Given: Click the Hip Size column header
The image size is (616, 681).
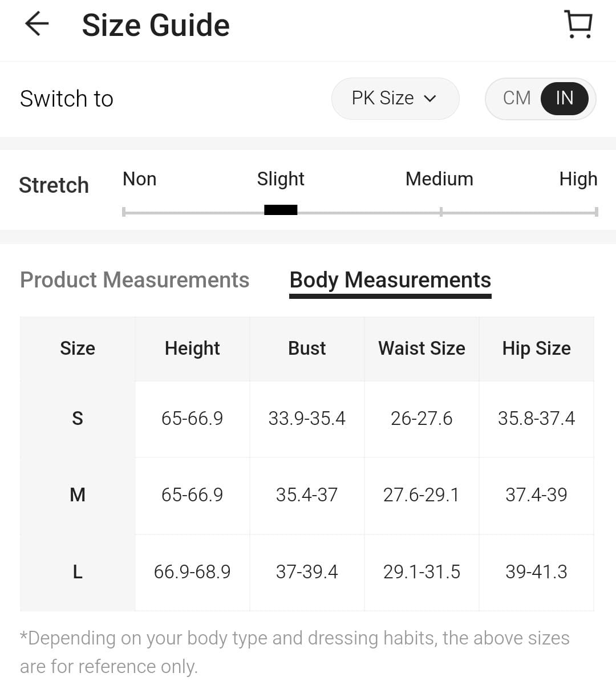Looking at the screenshot, I should (536, 348).
